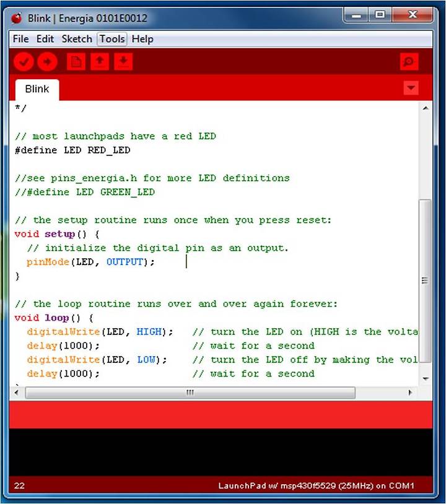Close the Energia window
The image size is (446, 504).
[413, 15]
